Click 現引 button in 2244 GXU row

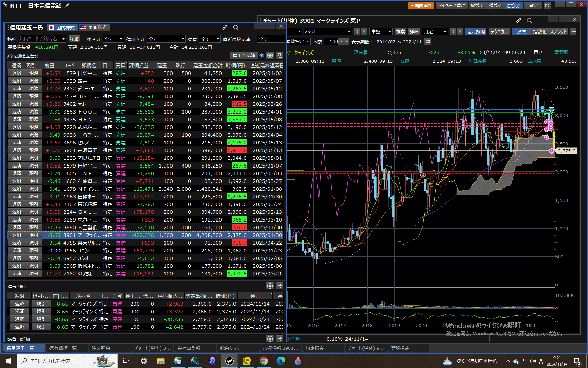[x=34, y=212]
